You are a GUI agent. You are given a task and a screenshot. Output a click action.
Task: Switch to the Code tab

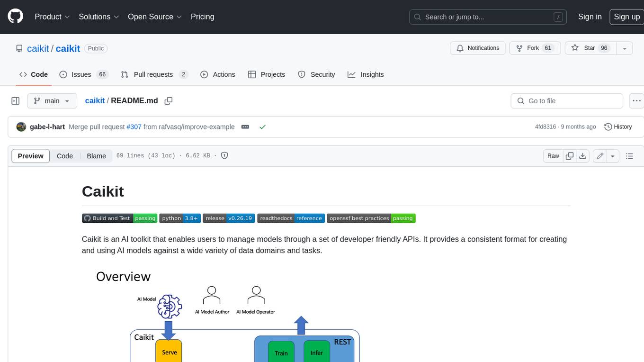[33, 74]
